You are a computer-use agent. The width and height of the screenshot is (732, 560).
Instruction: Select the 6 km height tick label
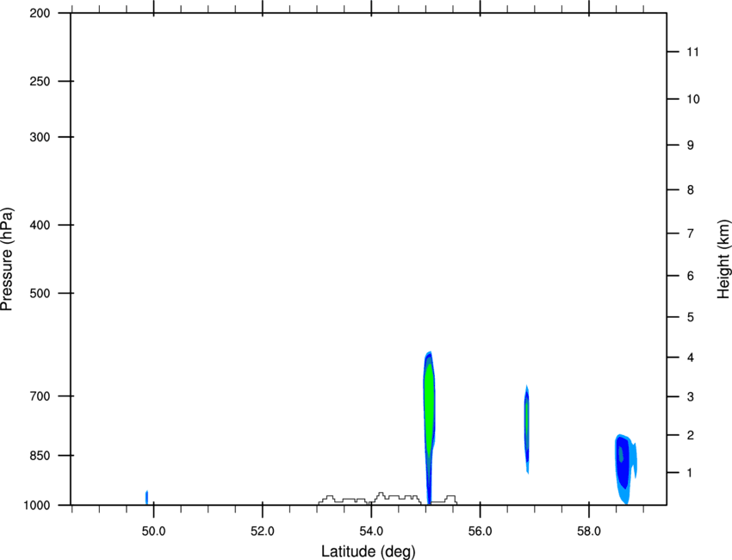click(689, 277)
